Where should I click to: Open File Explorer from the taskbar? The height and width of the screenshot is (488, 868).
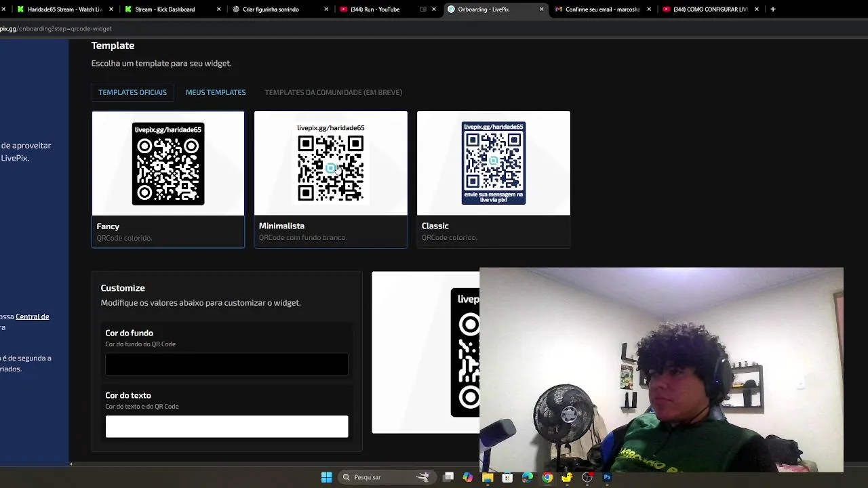point(488,477)
